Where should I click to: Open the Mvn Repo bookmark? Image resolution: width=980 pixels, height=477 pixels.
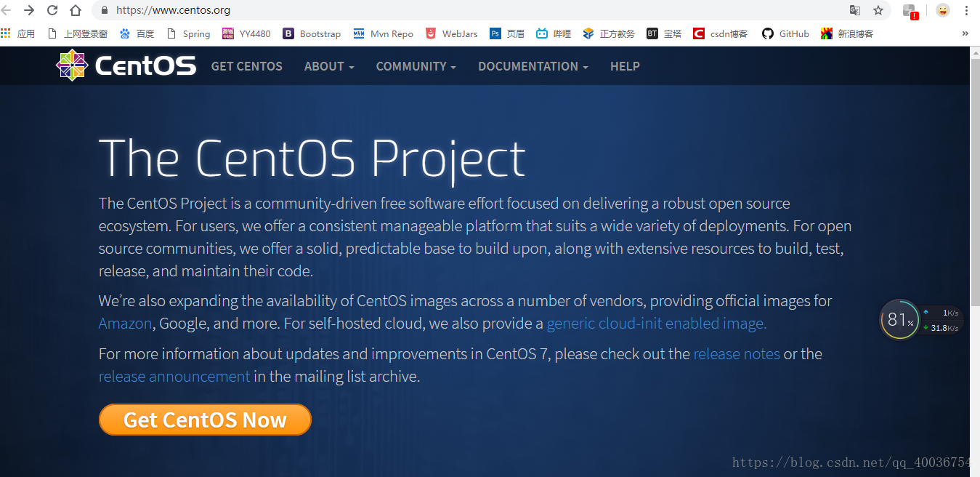pos(383,33)
